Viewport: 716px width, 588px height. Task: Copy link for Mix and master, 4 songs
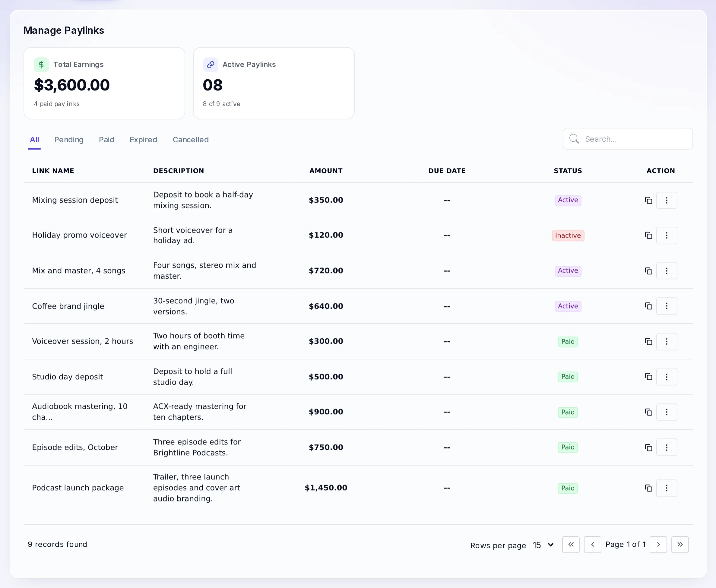[648, 271]
